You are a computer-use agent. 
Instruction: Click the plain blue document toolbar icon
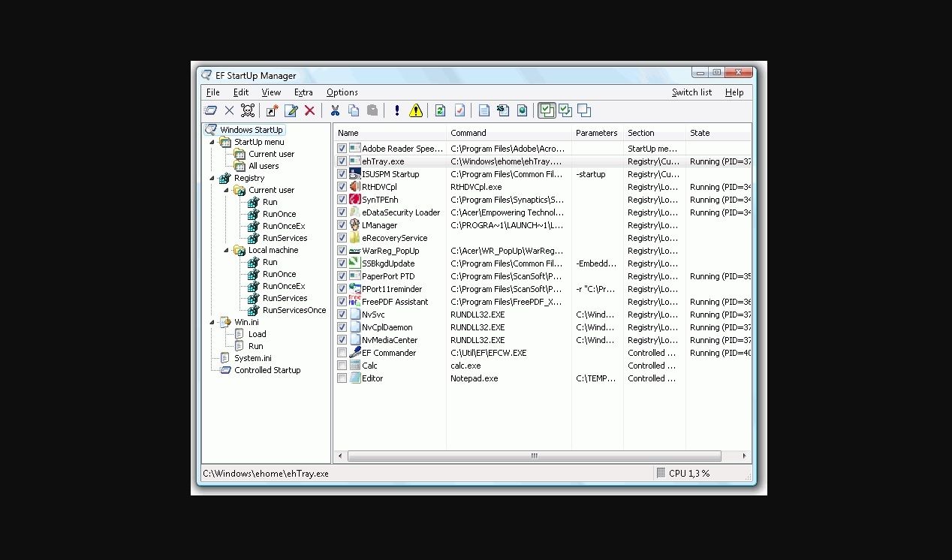[x=484, y=111]
